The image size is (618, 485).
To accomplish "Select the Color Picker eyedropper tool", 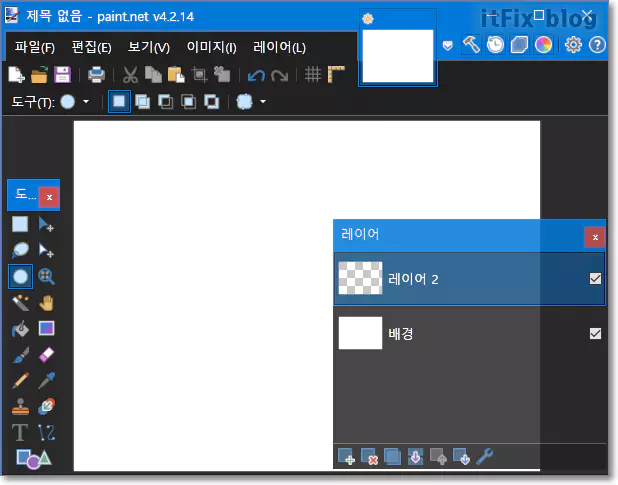I will click(46, 381).
